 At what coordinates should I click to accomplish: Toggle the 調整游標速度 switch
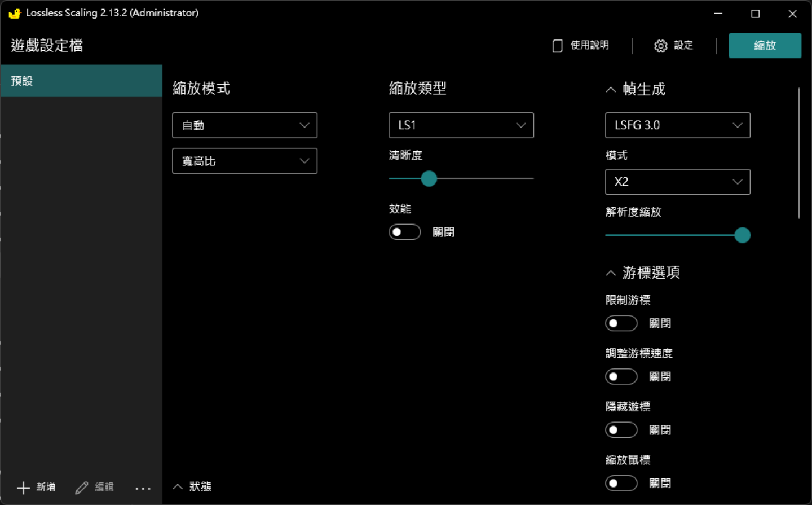pos(621,376)
